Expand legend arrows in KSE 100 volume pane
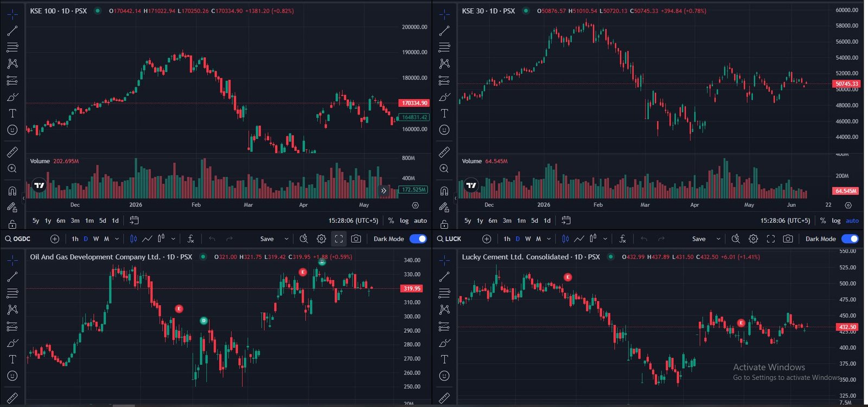The height and width of the screenshot is (407, 868). 384,190
